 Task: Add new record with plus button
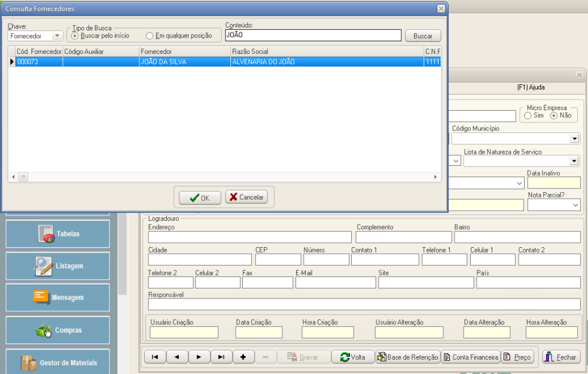coord(243,357)
